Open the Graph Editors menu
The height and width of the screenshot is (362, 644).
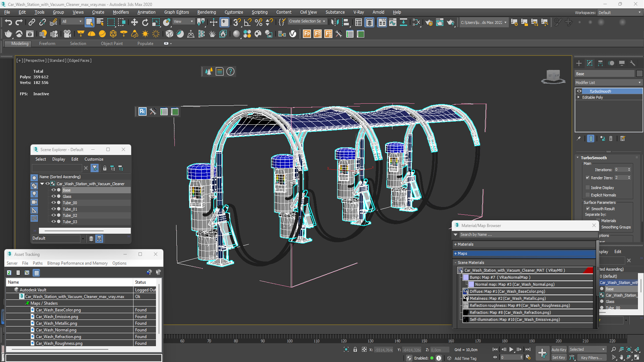click(176, 12)
